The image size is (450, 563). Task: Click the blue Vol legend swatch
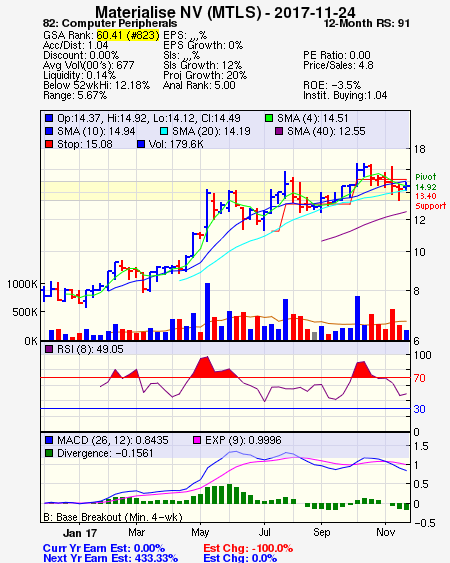point(141,144)
